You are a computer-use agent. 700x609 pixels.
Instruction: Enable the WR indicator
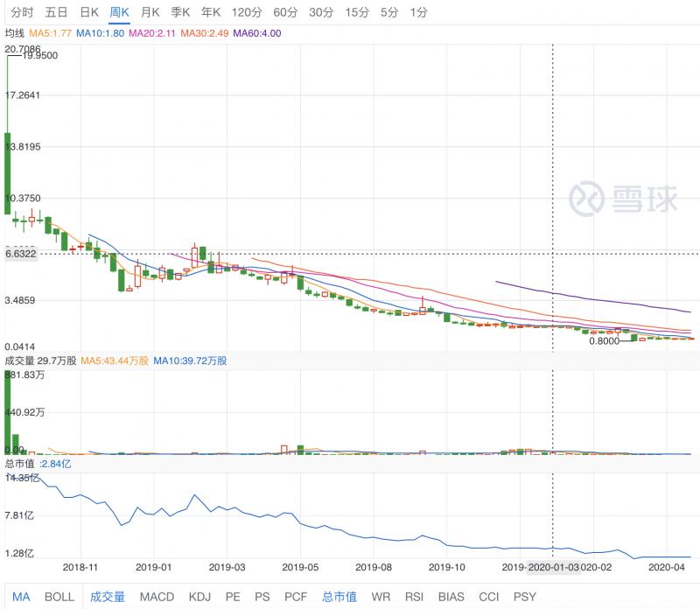click(381, 597)
